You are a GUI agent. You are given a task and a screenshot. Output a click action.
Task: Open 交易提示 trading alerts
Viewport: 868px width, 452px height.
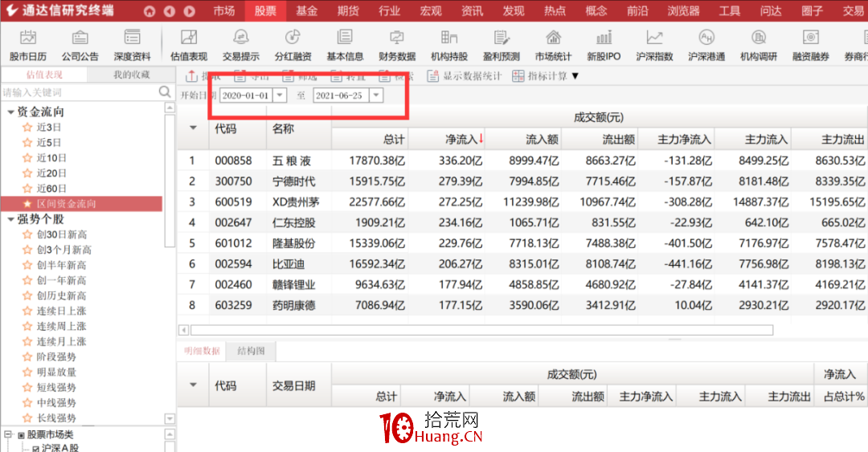[241, 46]
